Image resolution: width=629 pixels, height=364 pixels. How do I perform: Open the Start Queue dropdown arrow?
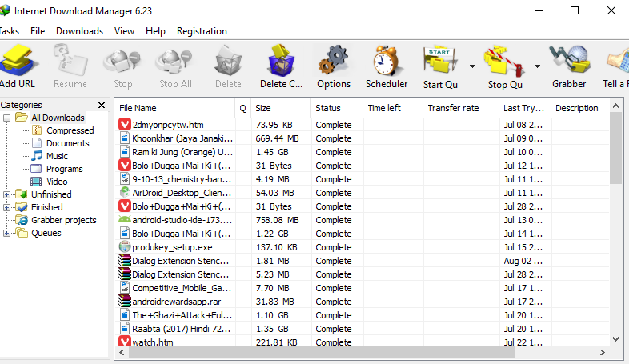point(473,66)
